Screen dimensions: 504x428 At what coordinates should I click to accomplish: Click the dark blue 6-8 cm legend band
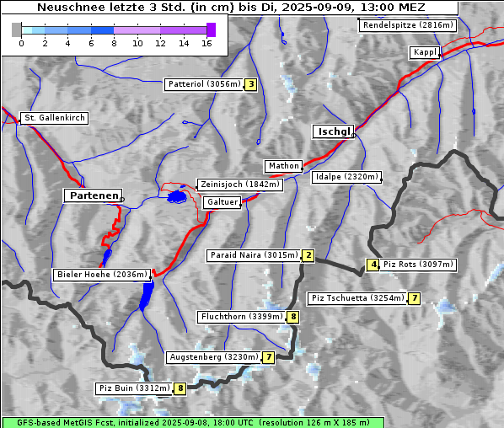(102, 30)
